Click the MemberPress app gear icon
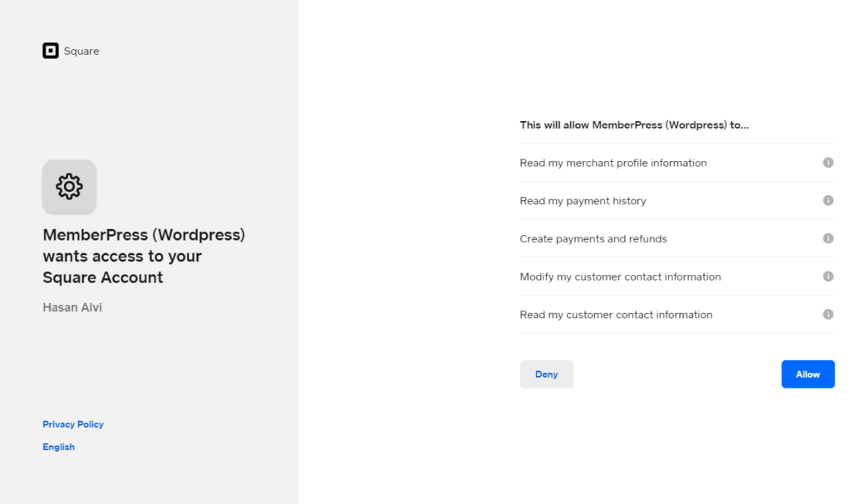The width and height of the screenshot is (851, 504). (x=69, y=186)
